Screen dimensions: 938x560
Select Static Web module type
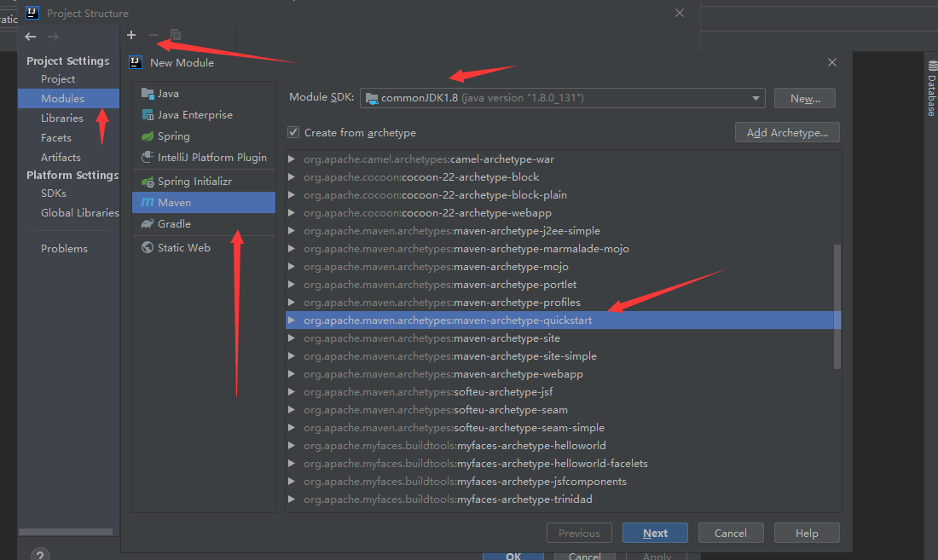click(204, 247)
